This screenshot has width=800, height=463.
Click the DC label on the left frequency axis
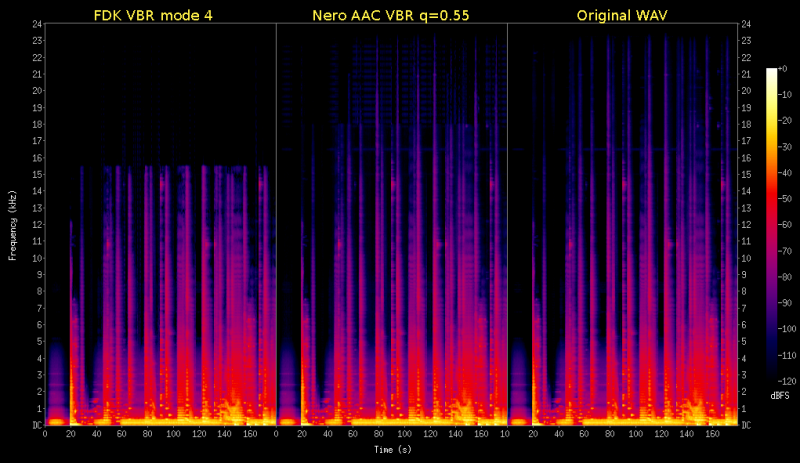tap(36, 424)
